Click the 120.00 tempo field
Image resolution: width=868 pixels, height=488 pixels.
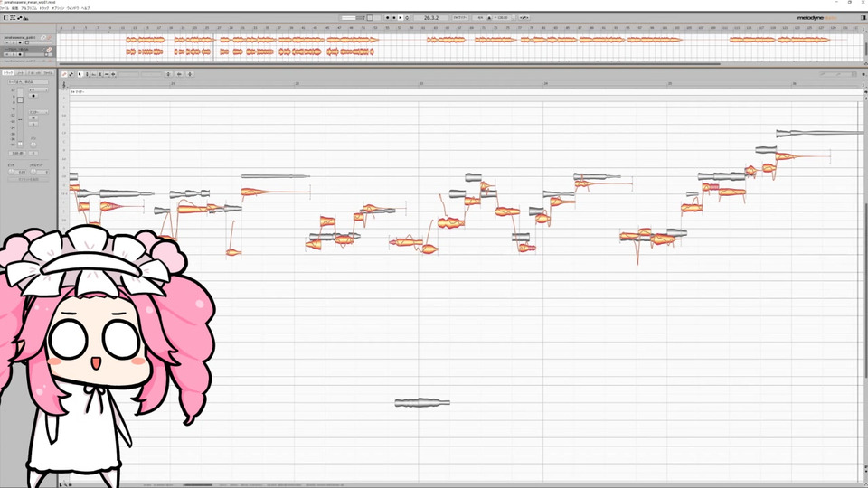[502, 18]
